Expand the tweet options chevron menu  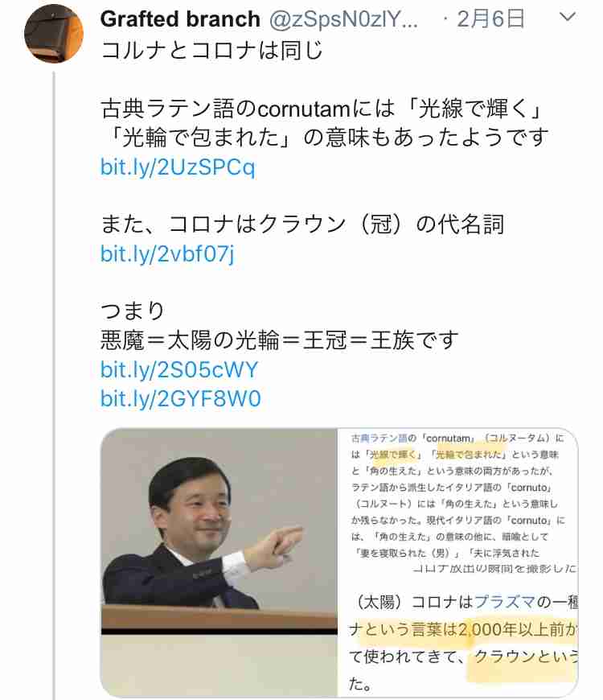(567, 17)
